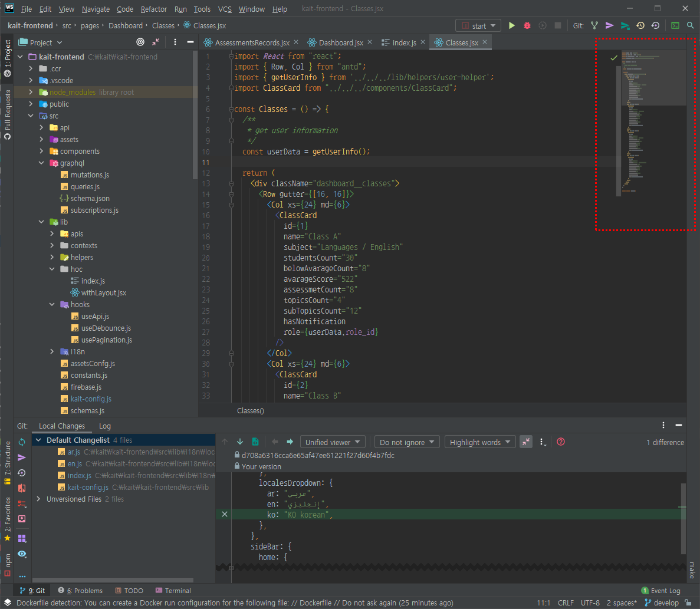The image size is (700, 609).
Task: Expand the Unversioned Files node
Action: pos(39,499)
